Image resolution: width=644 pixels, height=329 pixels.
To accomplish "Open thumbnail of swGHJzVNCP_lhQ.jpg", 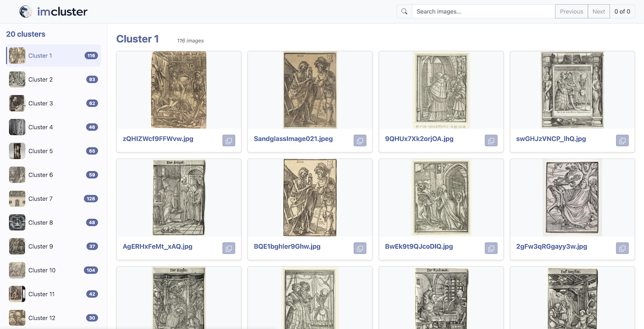I will 572,90.
